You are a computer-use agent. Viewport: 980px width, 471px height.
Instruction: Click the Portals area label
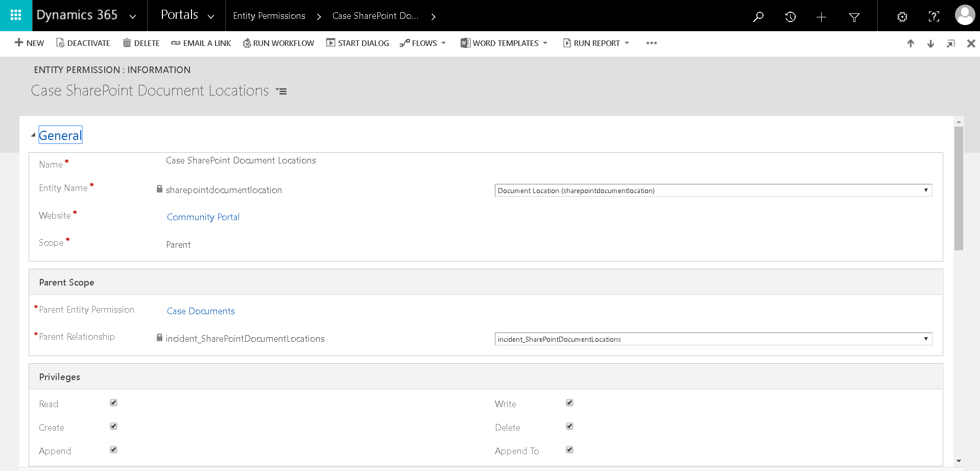coord(179,15)
